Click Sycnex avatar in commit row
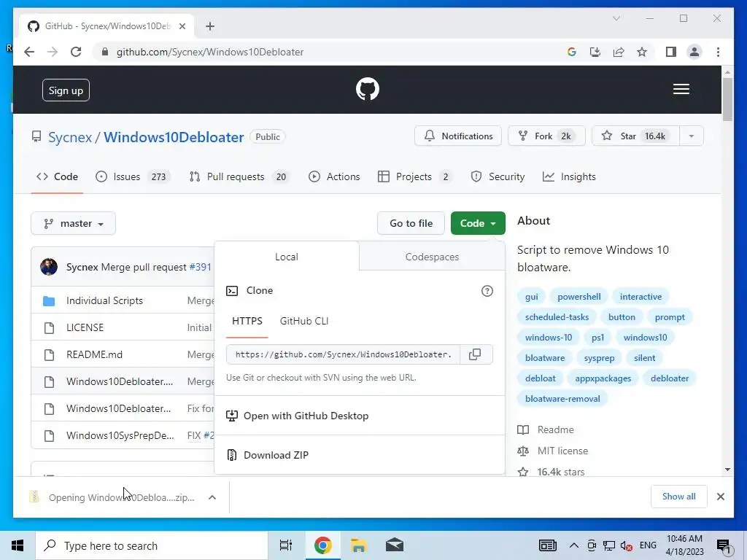Image resolution: width=747 pixels, height=560 pixels. [49, 267]
